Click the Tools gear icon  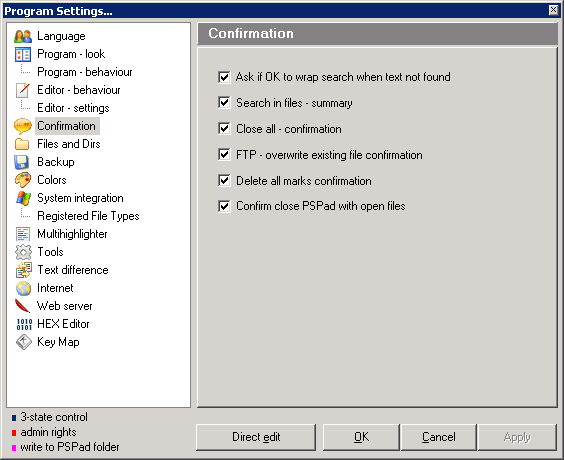(x=23, y=252)
